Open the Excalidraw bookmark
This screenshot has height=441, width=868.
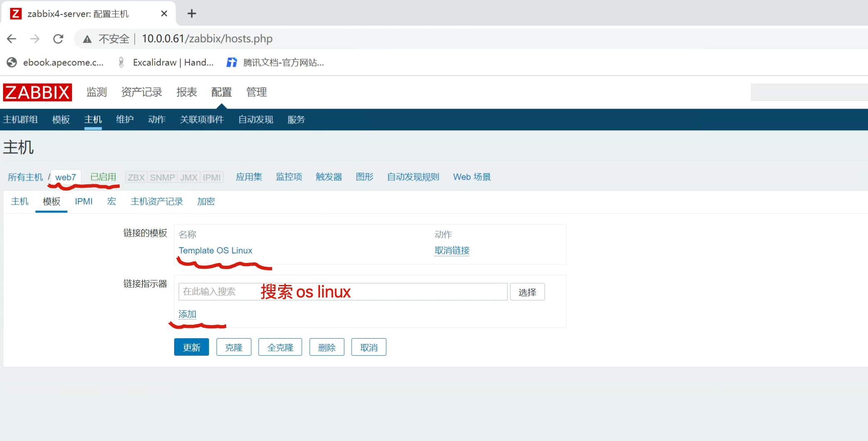click(x=166, y=62)
